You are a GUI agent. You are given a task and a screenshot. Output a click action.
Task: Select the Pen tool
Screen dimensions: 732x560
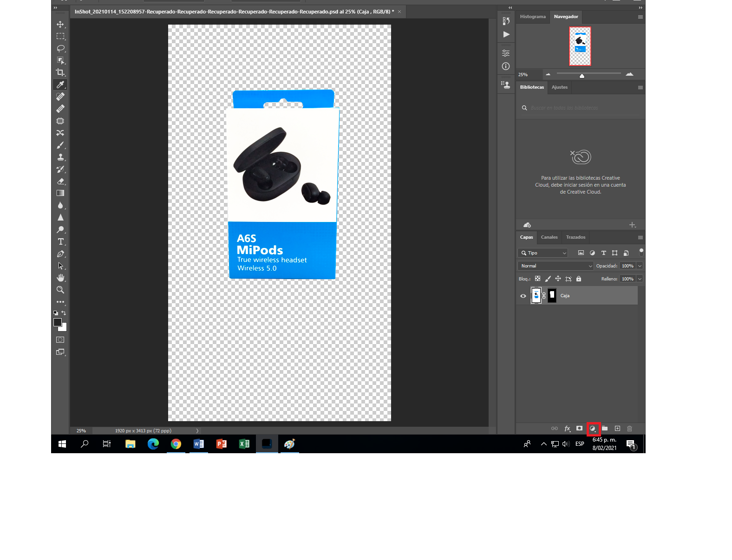pos(60,254)
